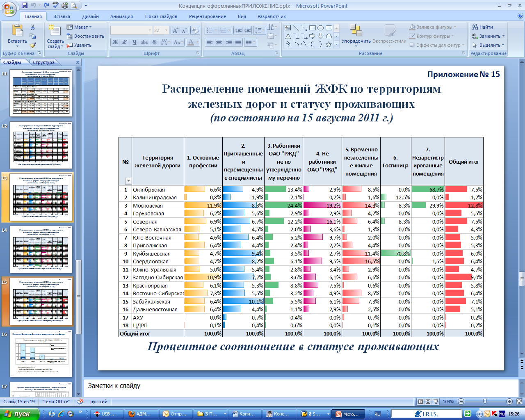Image resolution: width=525 pixels, height=420 pixels.
Task: Select the right arrow shape
Action: click(x=313, y=36)
